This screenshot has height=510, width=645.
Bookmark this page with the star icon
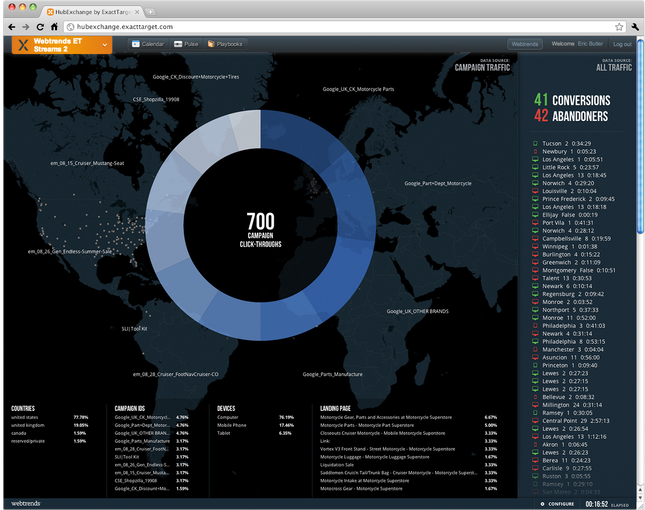617,25
